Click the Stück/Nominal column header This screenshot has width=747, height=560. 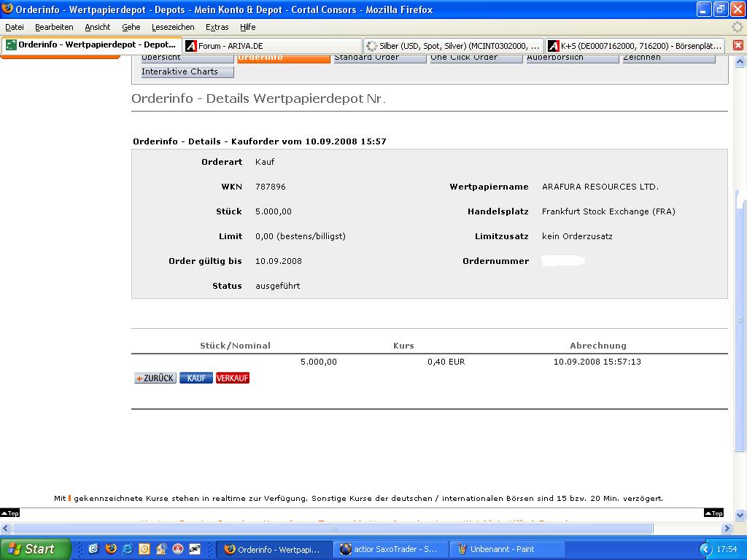coord(235,346)
